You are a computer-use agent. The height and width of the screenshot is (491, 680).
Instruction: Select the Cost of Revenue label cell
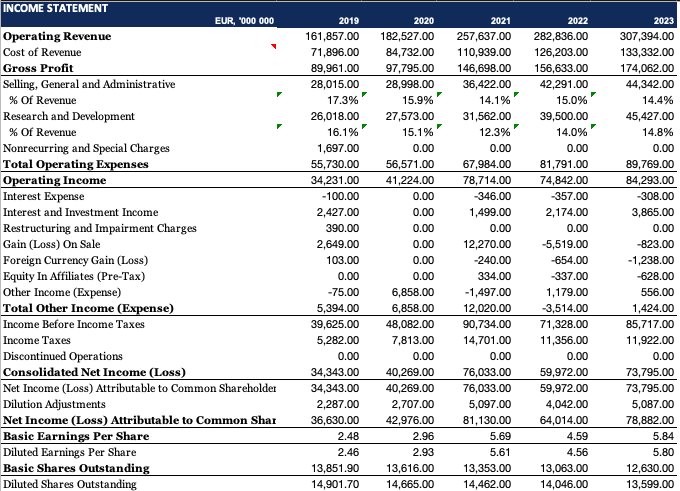pos(42,52)
